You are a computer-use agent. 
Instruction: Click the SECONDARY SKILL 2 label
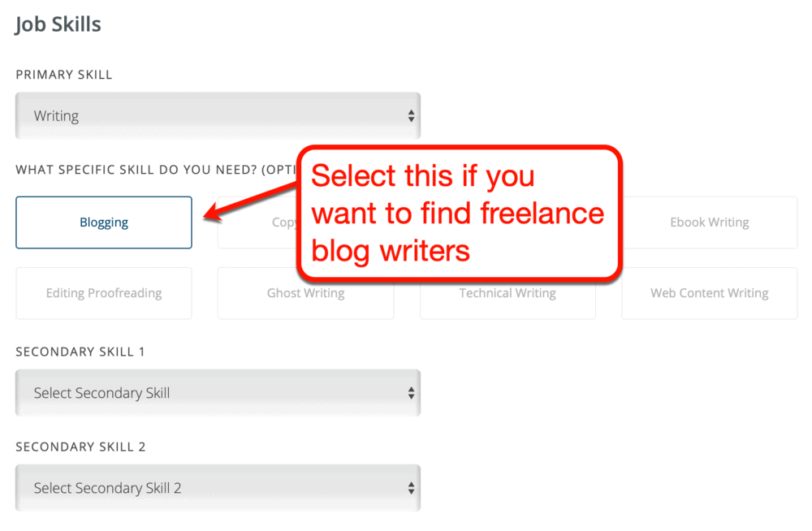[80, 447]
